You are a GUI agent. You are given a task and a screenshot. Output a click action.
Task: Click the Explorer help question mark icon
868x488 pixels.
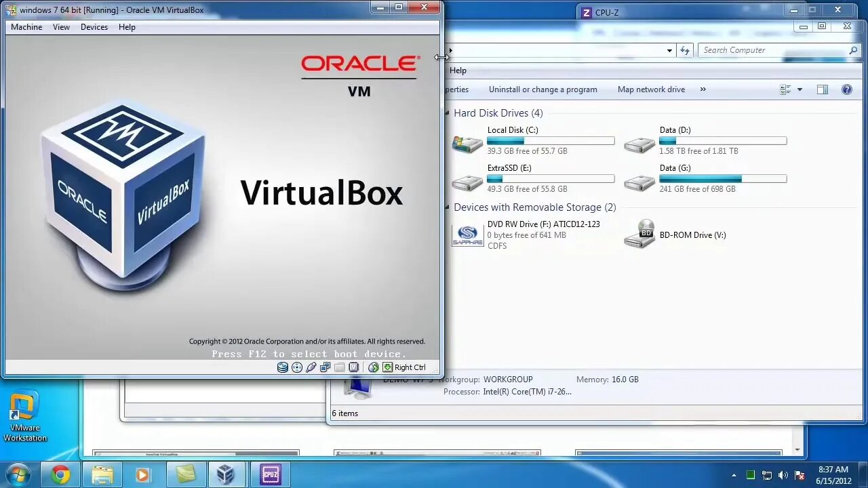846,89
